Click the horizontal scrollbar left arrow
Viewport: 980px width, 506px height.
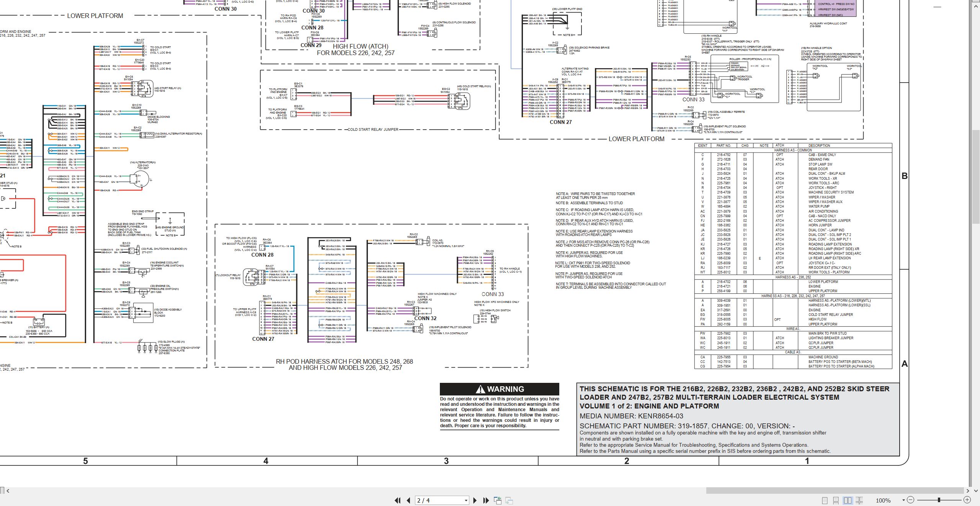point(8,490)
